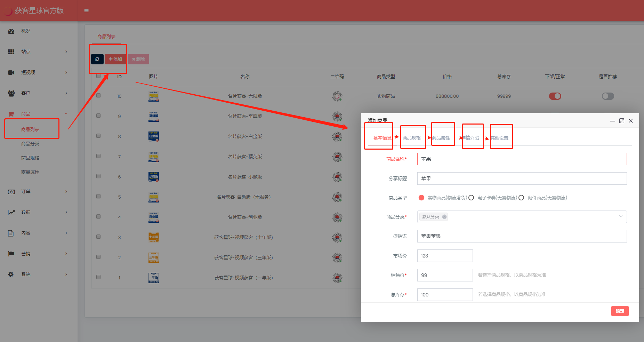Click the 短视频 video camera icon
644x342 pixels.
tap(11, 72)
